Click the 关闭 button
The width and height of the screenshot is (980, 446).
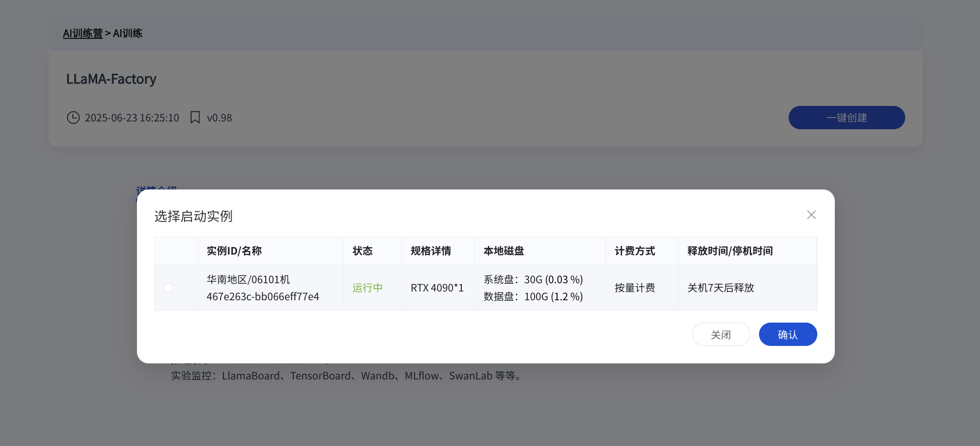pyautogui.click(x=721, y=334)
